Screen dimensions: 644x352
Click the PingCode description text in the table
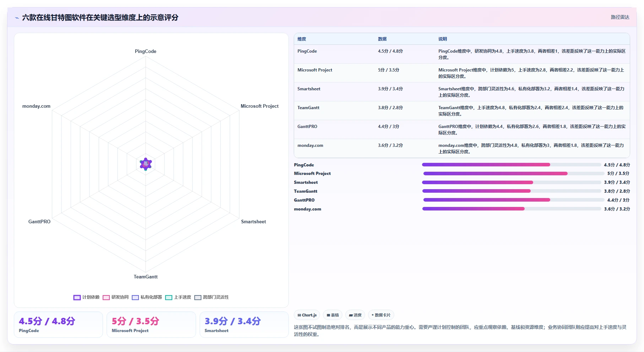532,54
